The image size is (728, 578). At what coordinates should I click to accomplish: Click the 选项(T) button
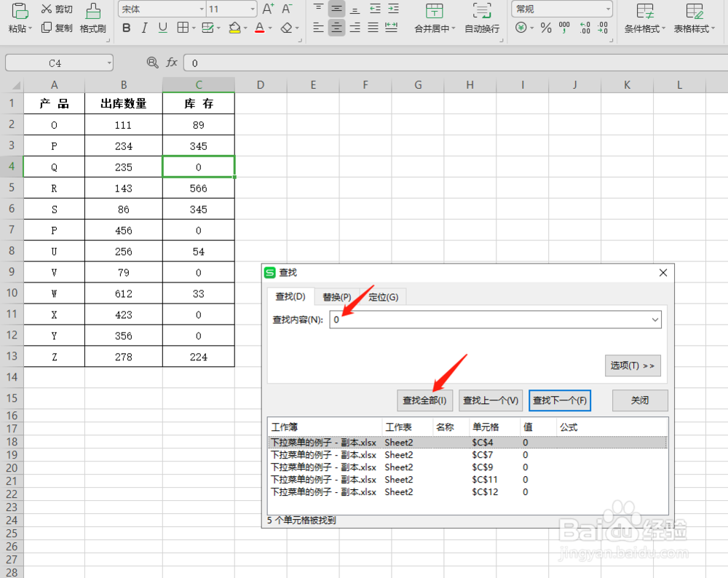point(632,365)
